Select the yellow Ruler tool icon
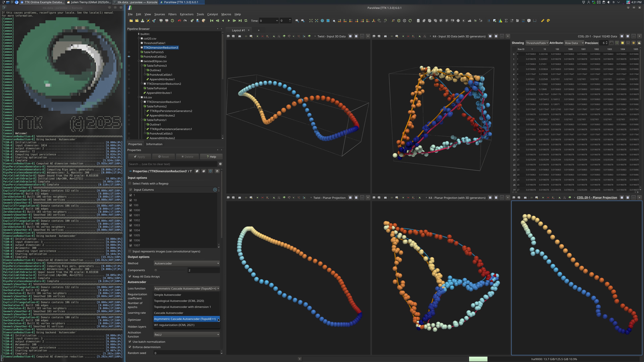Image resolution: width=644 pixels, height=362 pixels. [x=543, y=21]
